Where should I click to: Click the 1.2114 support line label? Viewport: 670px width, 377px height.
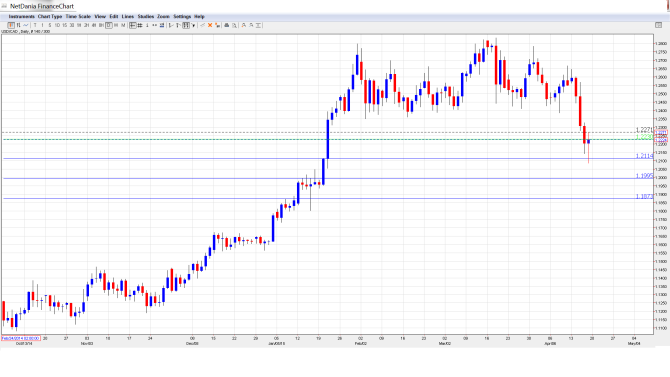[644, 156]
